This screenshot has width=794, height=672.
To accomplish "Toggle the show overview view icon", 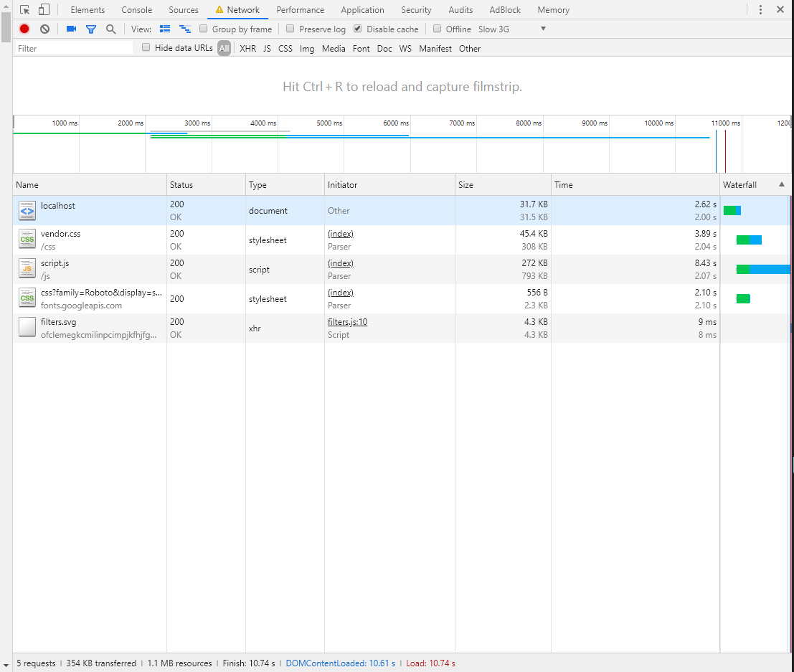I will coord(184,29).
